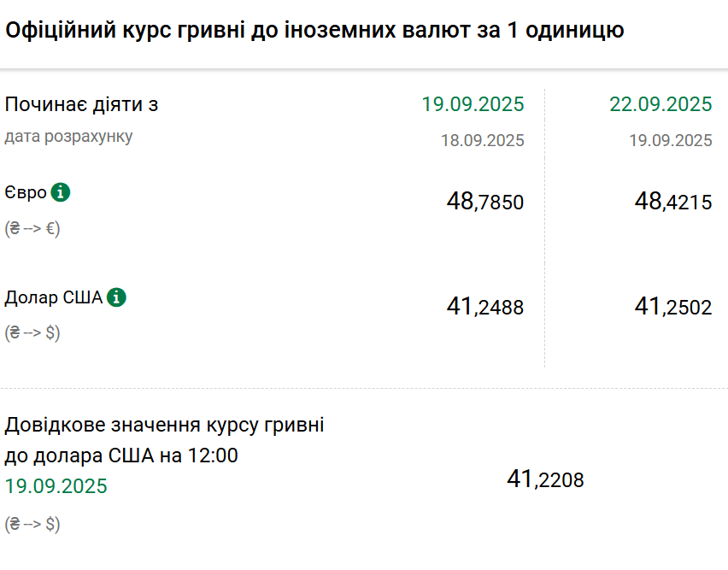Open the 19.09.2025 effective date link
This screenshot has width=728, height=570.
473,104
